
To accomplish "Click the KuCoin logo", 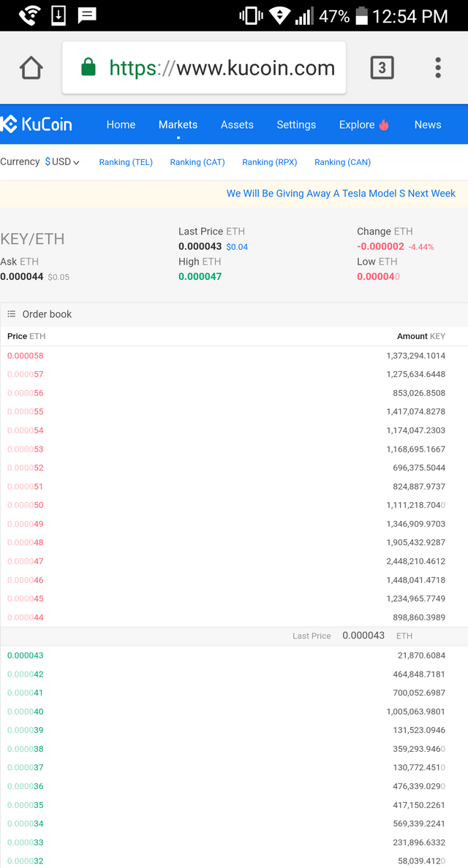I will [37, 124].
